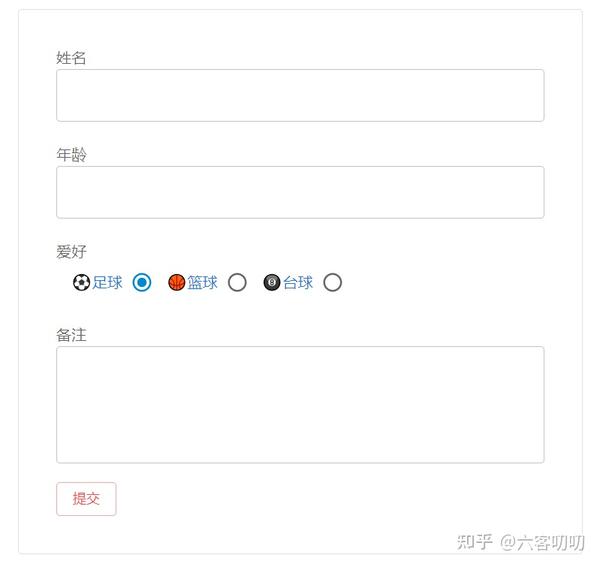Click the soccer ball icon
This screenshot has width=600, height=567.
click(82, 283)
